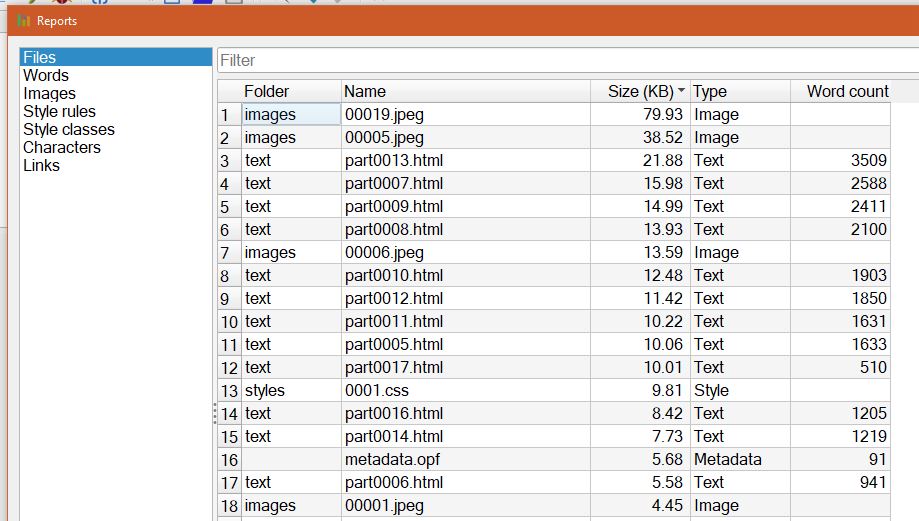919x521 pixels.
Task: Open the Images report section
Action: [49, 94]
